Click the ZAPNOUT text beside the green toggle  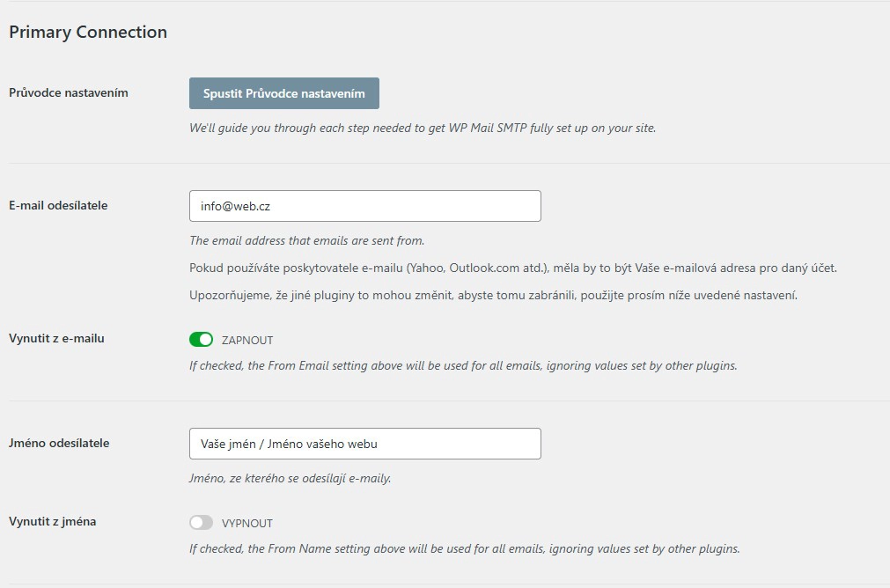click(x=247, y=339)
